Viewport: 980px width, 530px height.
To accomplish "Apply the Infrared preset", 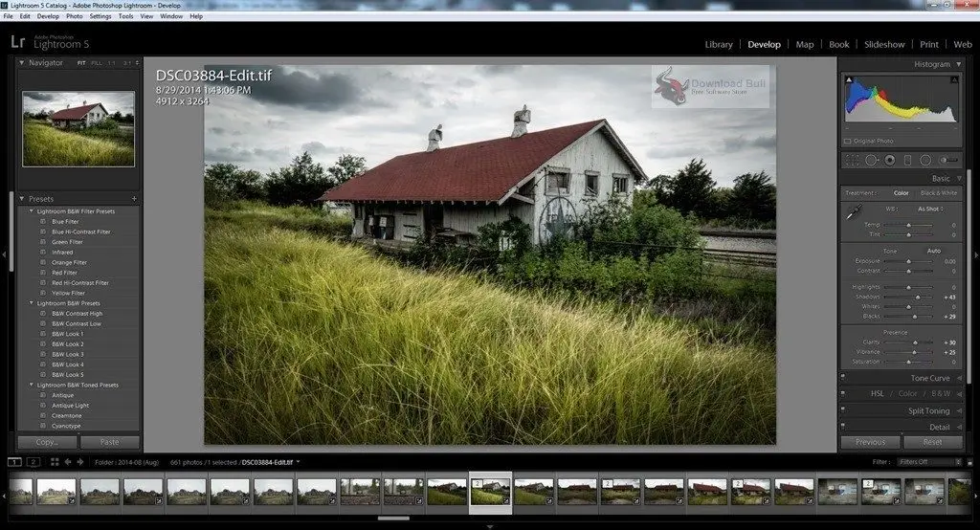I will 62,252.
